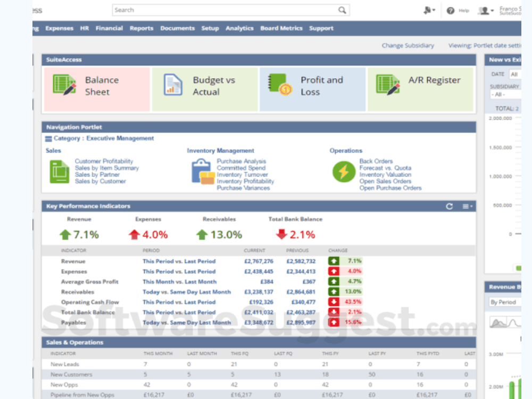Open the DATE dropdown in New vs Existing portlet

(x=515, y=74)
